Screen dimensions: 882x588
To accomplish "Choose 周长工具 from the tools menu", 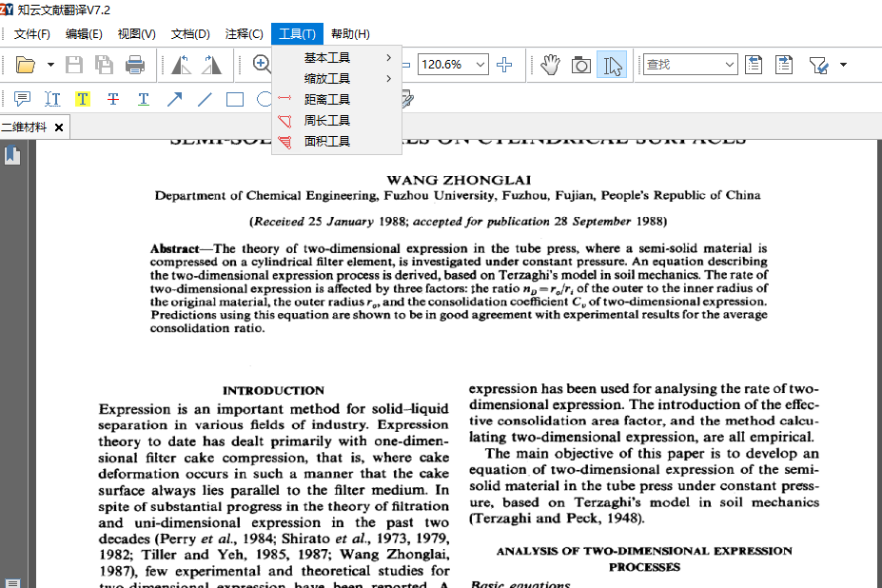I will (337, 121).
